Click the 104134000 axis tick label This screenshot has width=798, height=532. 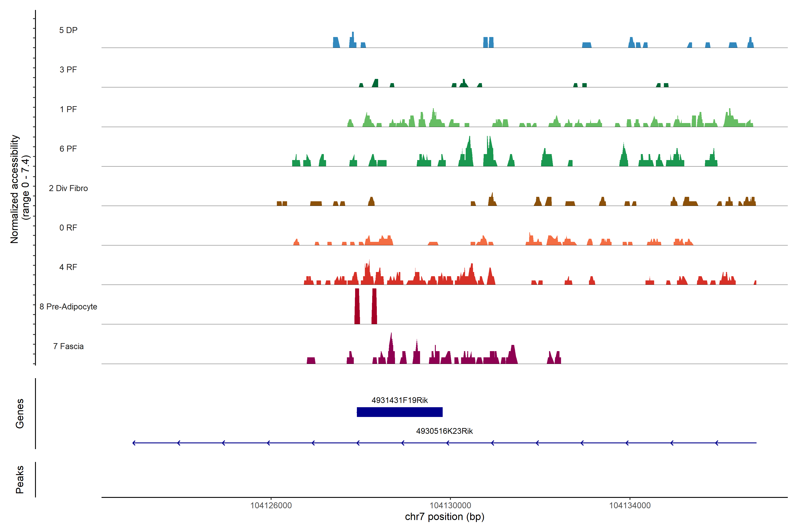tap(630, 506)
